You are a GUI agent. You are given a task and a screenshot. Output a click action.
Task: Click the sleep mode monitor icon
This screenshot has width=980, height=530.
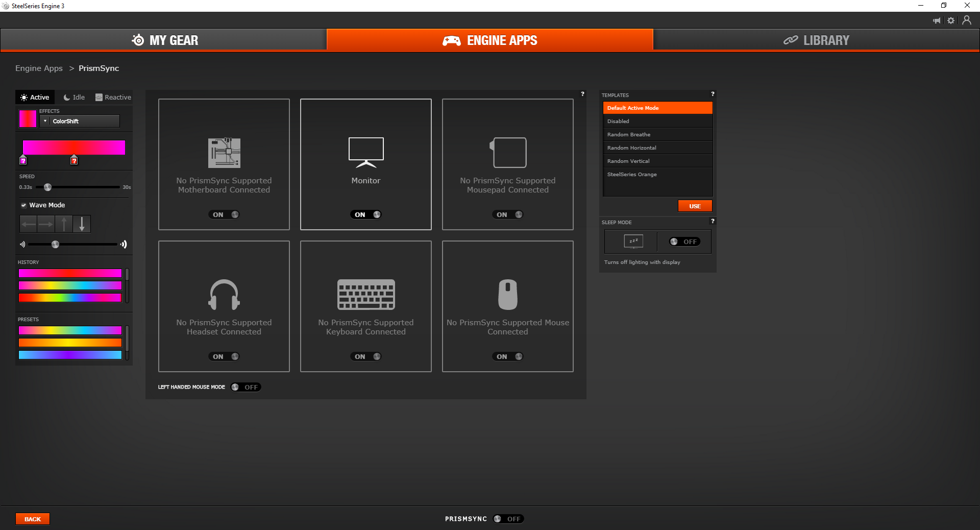(633, 241)
